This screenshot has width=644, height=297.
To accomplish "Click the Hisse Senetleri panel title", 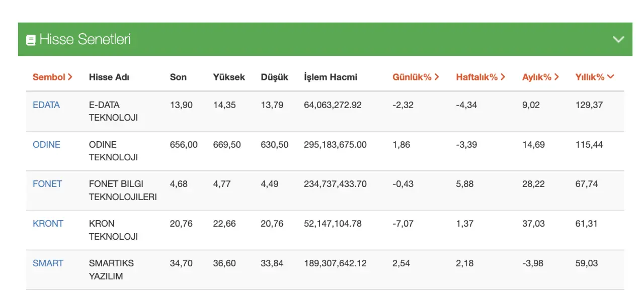I will (x=85, y=39).
